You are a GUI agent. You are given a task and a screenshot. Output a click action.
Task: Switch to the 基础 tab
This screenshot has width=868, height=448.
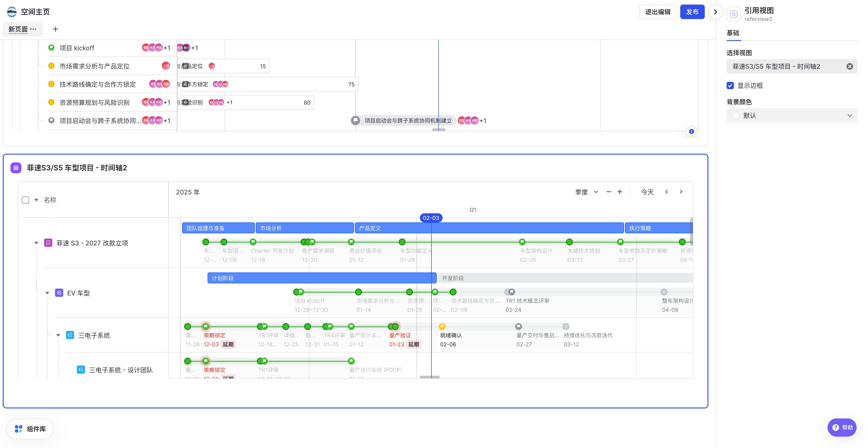pyautogui.click(x=733, y=33)
